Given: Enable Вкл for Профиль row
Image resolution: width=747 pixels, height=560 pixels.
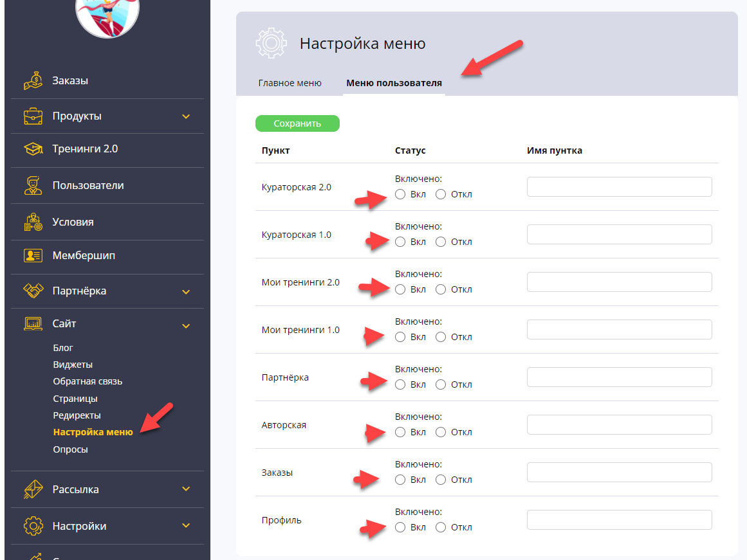Looking at the screenshot, I should (400, 527).
